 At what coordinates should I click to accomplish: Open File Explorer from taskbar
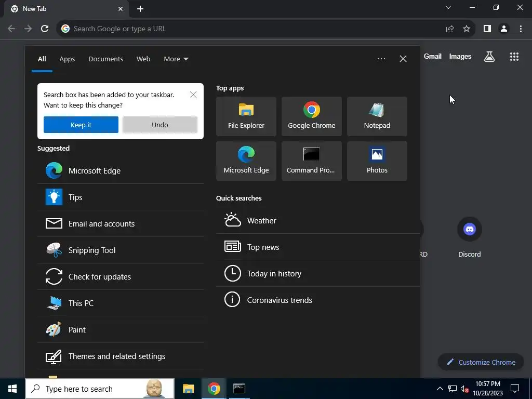click(188, 389)
